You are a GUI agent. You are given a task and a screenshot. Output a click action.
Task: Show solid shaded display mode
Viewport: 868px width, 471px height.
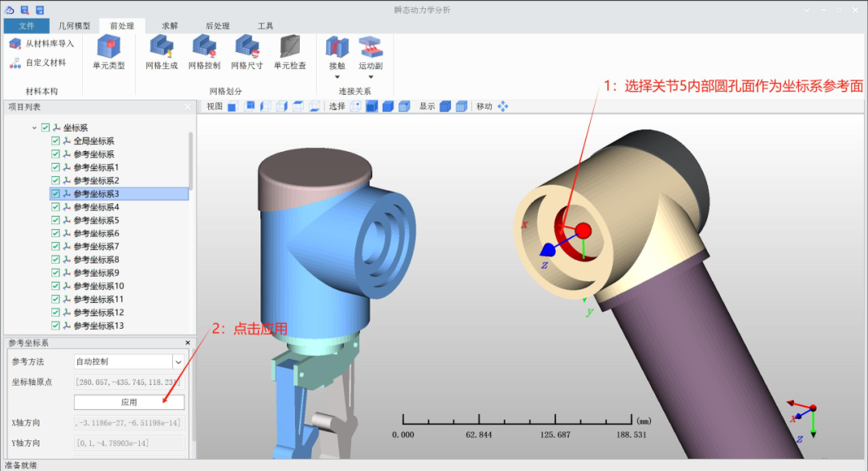tap(445, 106)
